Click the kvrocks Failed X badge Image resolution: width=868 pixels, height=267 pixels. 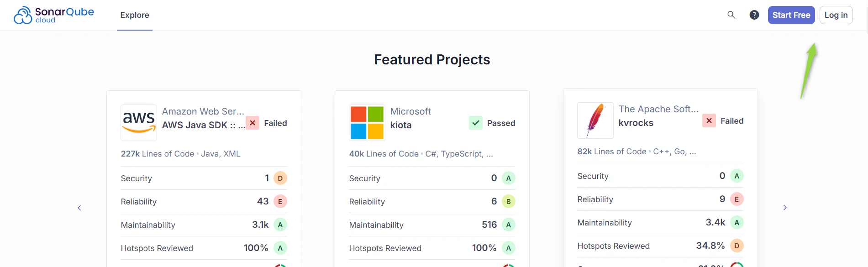(709, 120)
